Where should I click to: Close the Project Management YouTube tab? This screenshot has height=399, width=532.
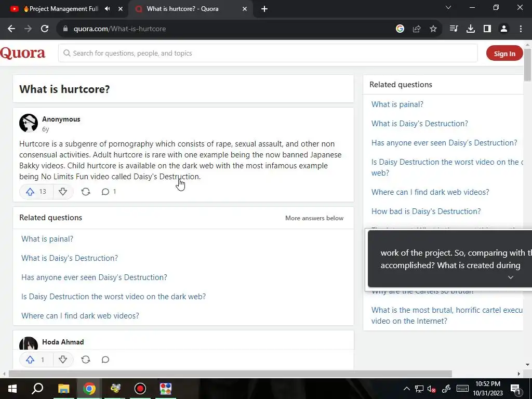pos(121,9)
